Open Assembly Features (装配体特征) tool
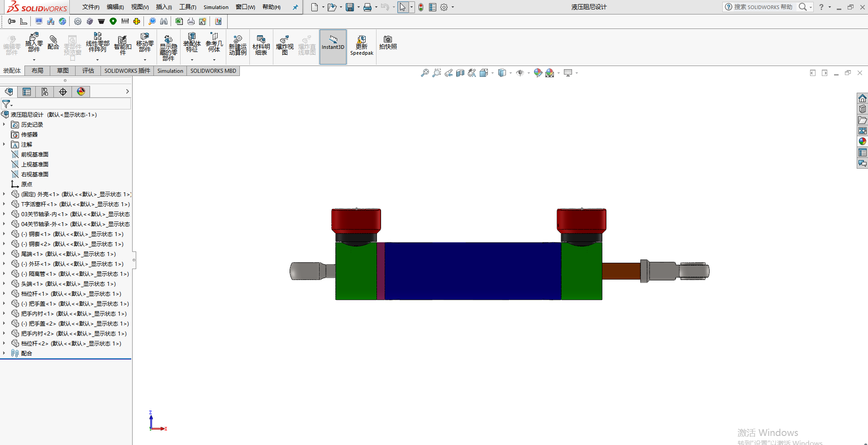This screenshot has width=868, height=445. click(x=192, y=43)
